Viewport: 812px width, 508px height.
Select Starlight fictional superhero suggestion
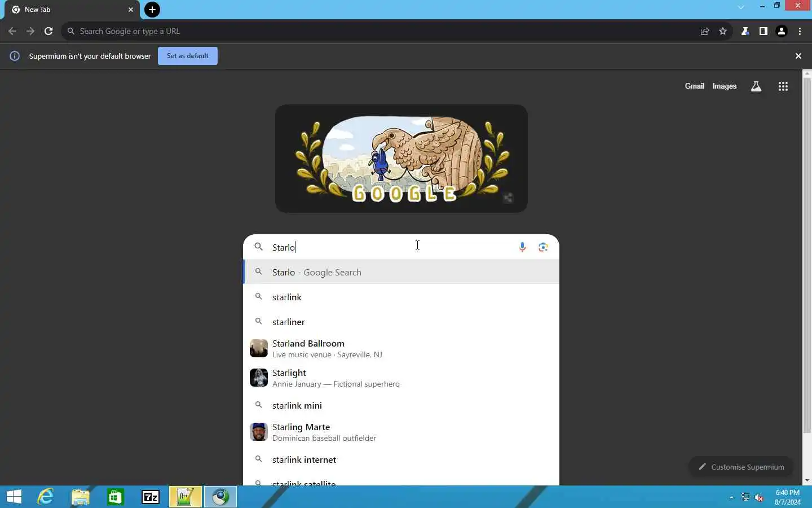[x=401, y=378]
